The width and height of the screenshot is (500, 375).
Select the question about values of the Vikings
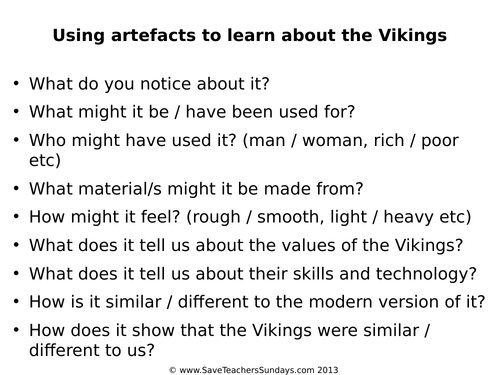(246, 245)
